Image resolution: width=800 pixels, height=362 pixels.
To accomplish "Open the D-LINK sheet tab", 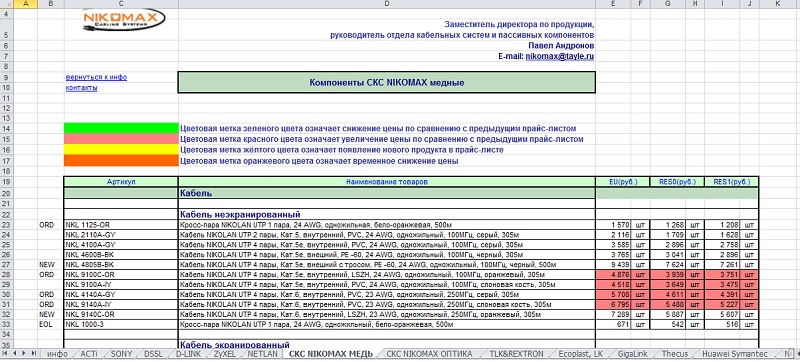I will point(189,354).
